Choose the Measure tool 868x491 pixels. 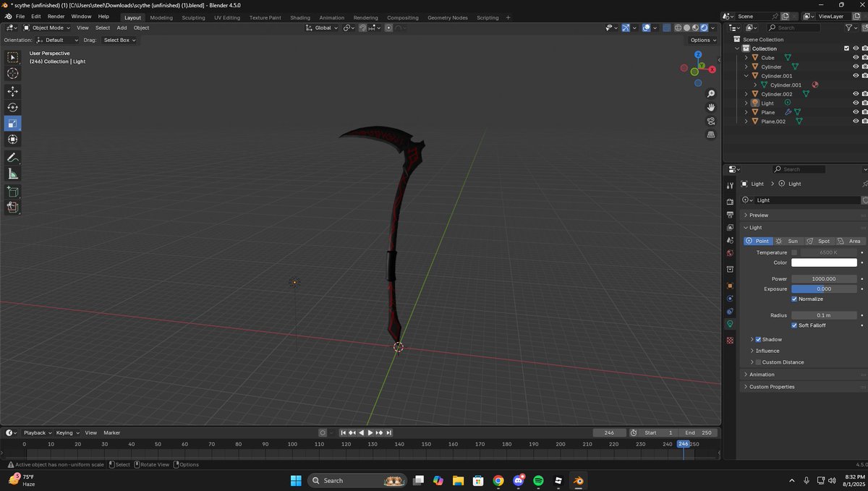pos(13,174)
